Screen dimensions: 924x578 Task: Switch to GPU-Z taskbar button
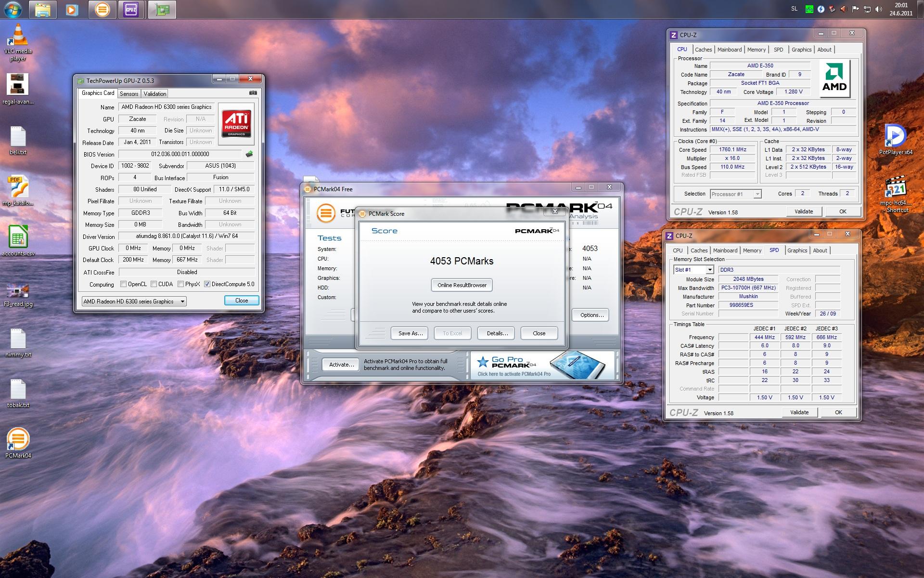tap(162, 9)
